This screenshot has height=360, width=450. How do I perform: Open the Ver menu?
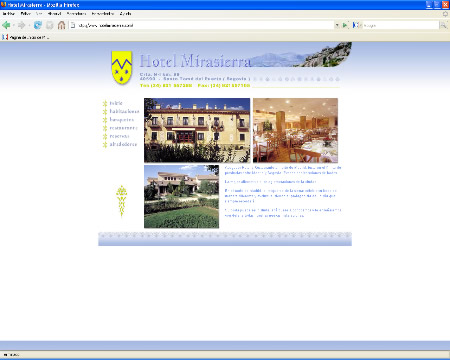[x=39, y=14]
